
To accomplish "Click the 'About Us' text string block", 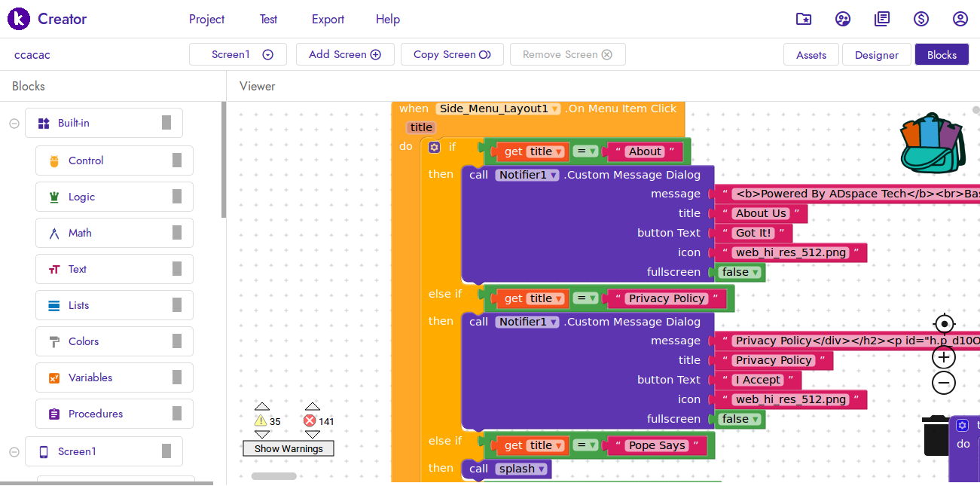I will tap(761, 213).
